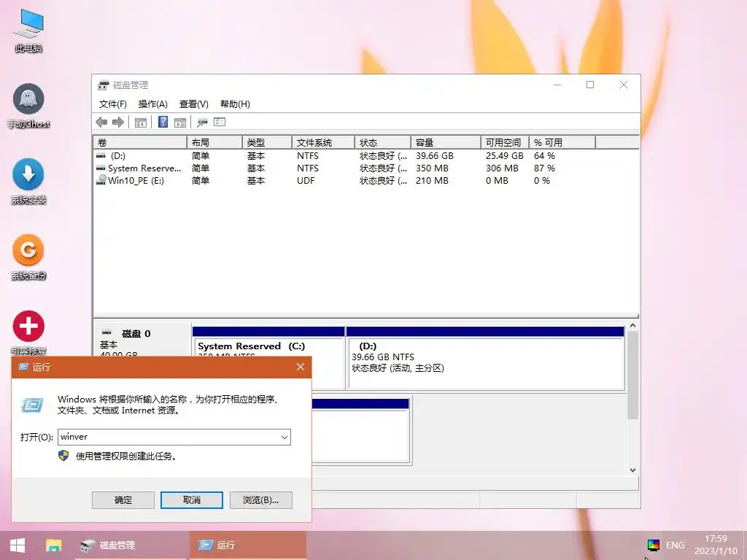This screenshot has width=747, height=560.
Task: Switch to 磁盘管理 taskbar button
Action: 131,545
